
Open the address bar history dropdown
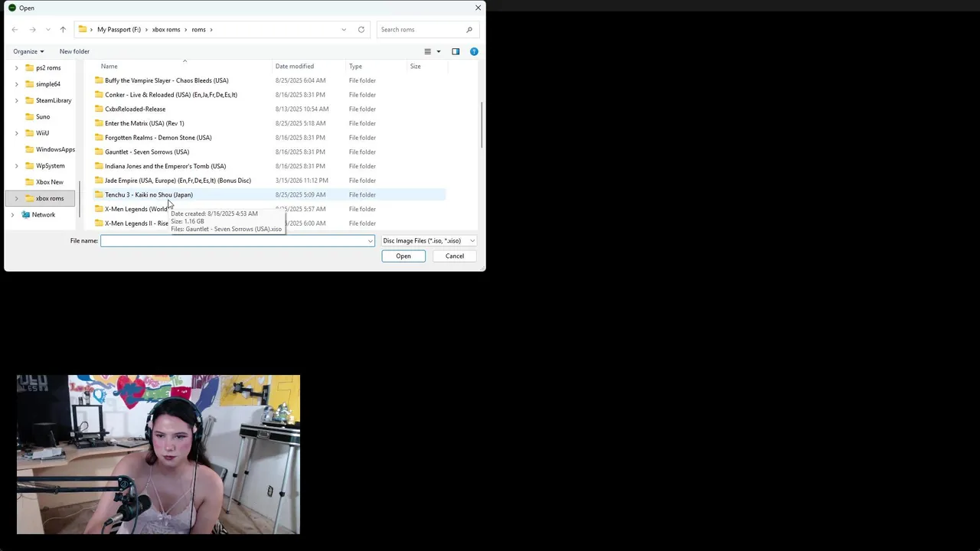(344, 30)
